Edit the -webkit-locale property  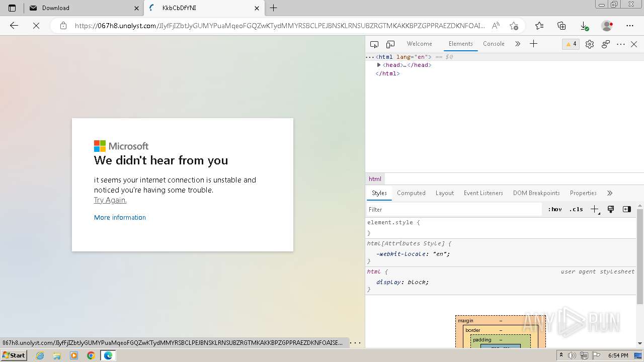413,254
